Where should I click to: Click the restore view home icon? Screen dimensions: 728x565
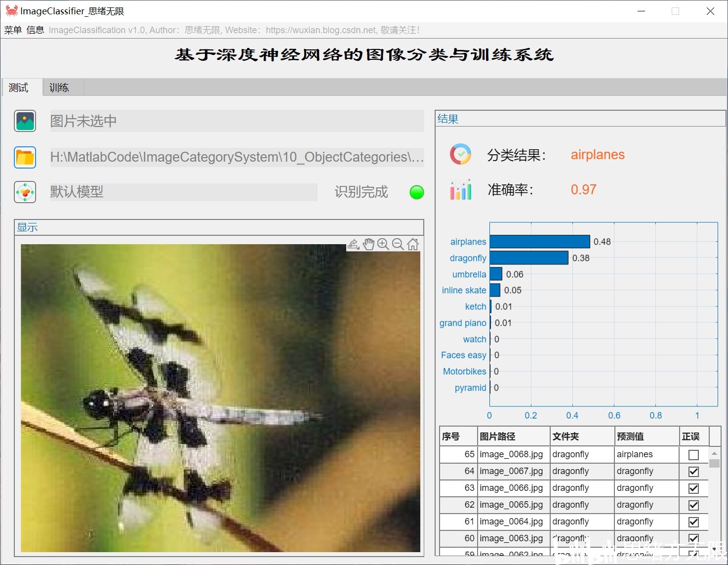coord(413,244)
